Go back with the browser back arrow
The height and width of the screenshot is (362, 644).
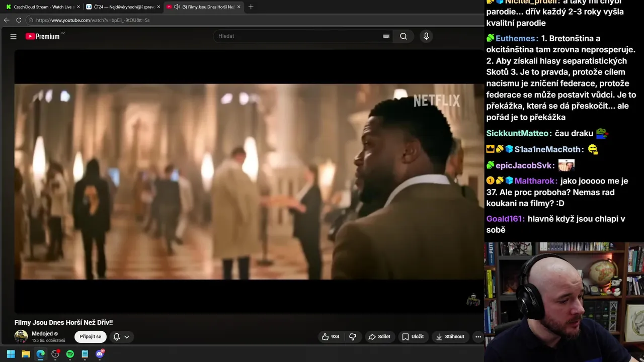click(x=7, y=20)
